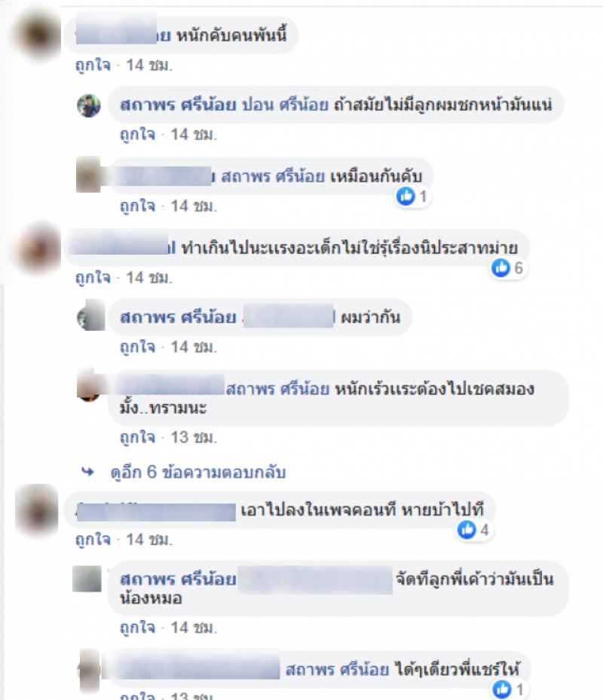The height and width of the screenshot is (700, 603).
Task: Click สถาพร ศรีน้อย name in จัดทีลูกพี่ reply
Action: tap(178, 579)
